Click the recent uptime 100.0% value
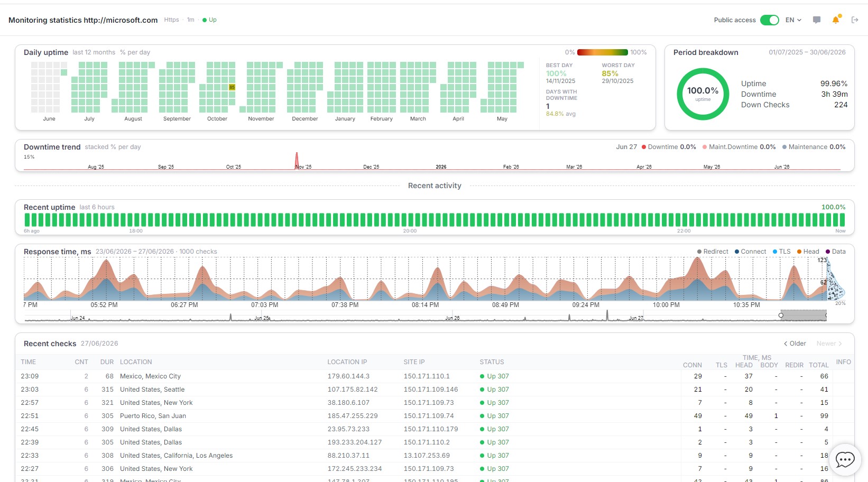The height and width of the screenshot is (482, 868). coord(833,207)
